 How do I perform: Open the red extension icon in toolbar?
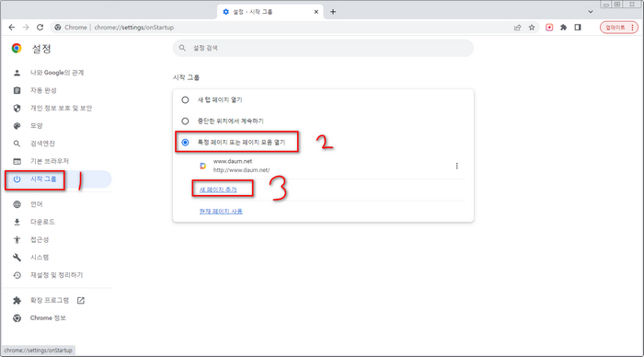[x=549, y=28]
